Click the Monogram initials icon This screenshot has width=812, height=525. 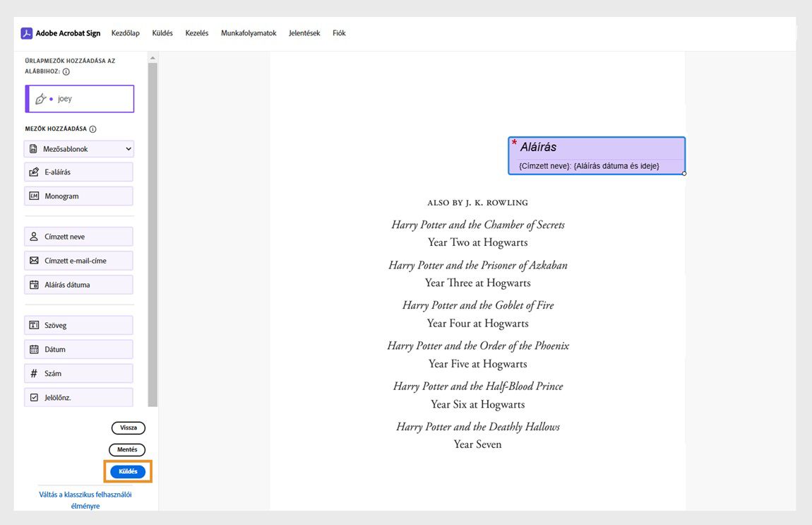click(x=34, y=196)
